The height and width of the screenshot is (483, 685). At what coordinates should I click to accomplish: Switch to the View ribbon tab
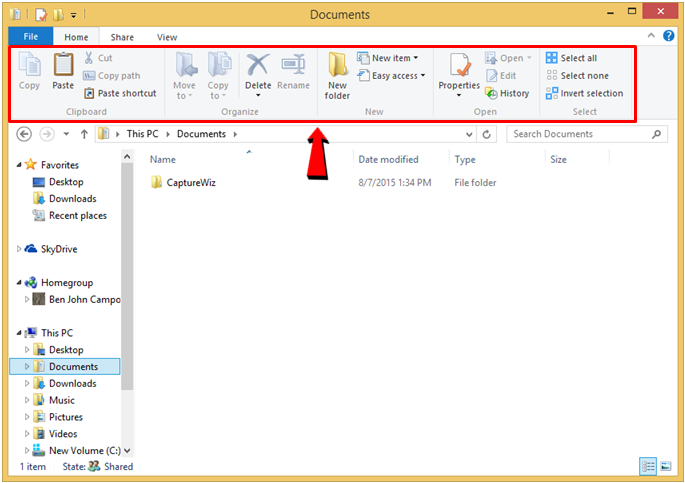pos(167,37)
